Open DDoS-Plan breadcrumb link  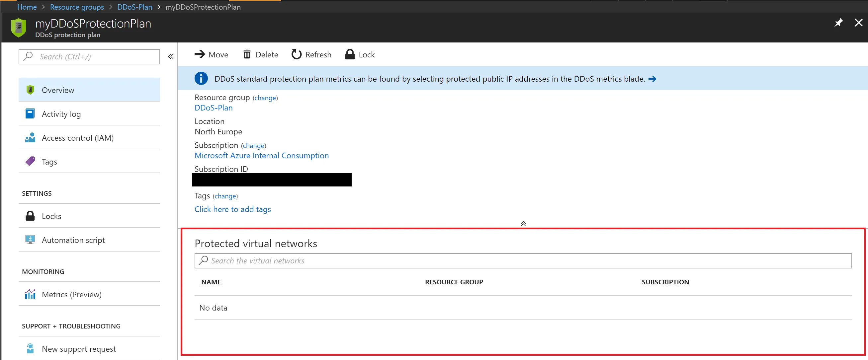click(x=135, y=7)
